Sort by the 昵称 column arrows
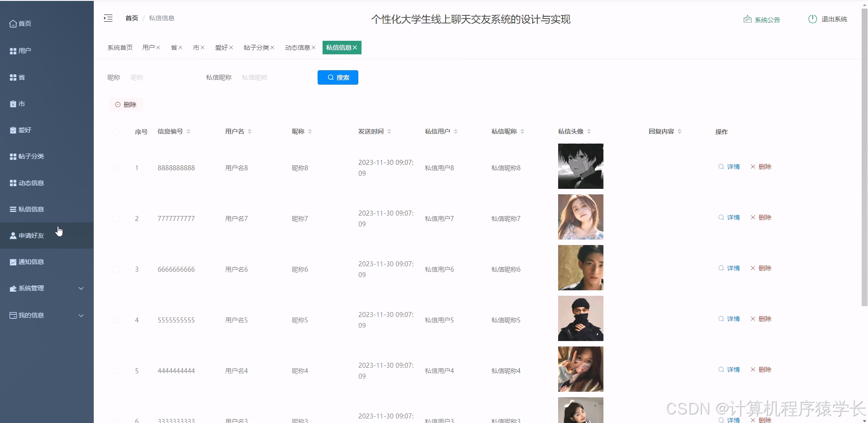 pyautogui.click(x=310, y=131)
